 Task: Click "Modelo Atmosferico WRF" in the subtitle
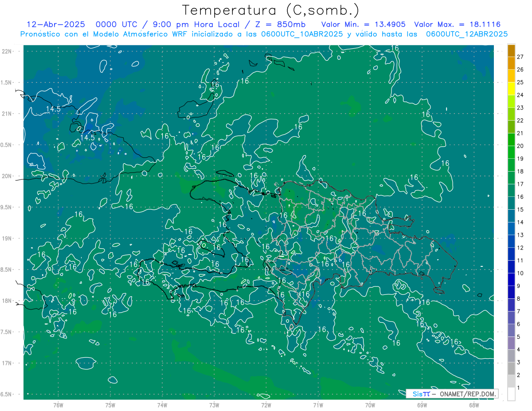(x=141, y=34)
